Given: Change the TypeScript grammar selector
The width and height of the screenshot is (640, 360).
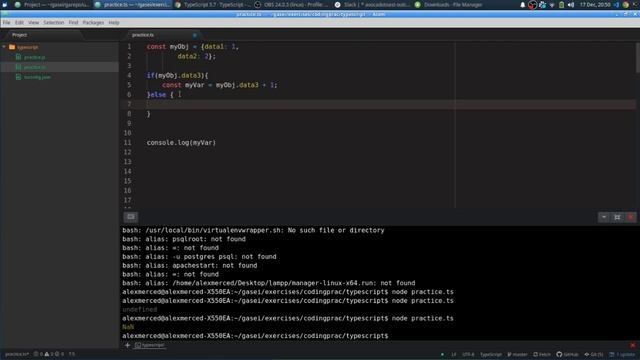Looking at the screenshot, I should 491,355.
